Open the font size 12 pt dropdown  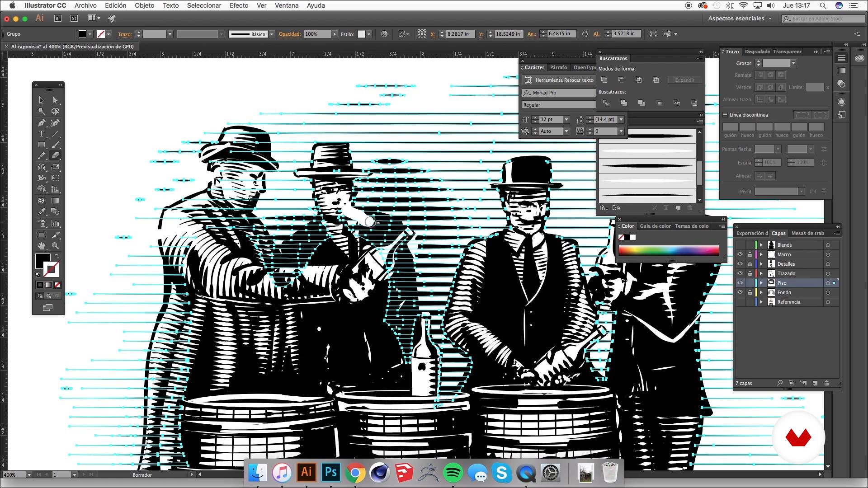point(566,119)
